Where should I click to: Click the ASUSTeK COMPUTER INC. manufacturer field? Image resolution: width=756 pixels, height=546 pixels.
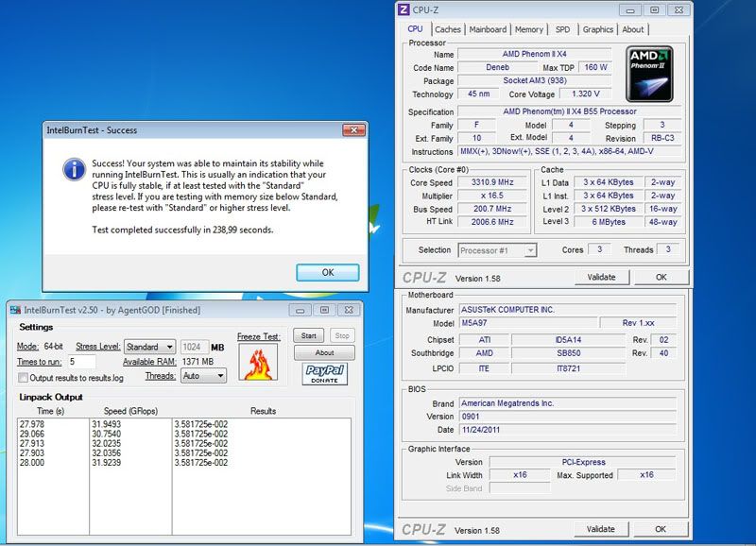pos(568,310)
